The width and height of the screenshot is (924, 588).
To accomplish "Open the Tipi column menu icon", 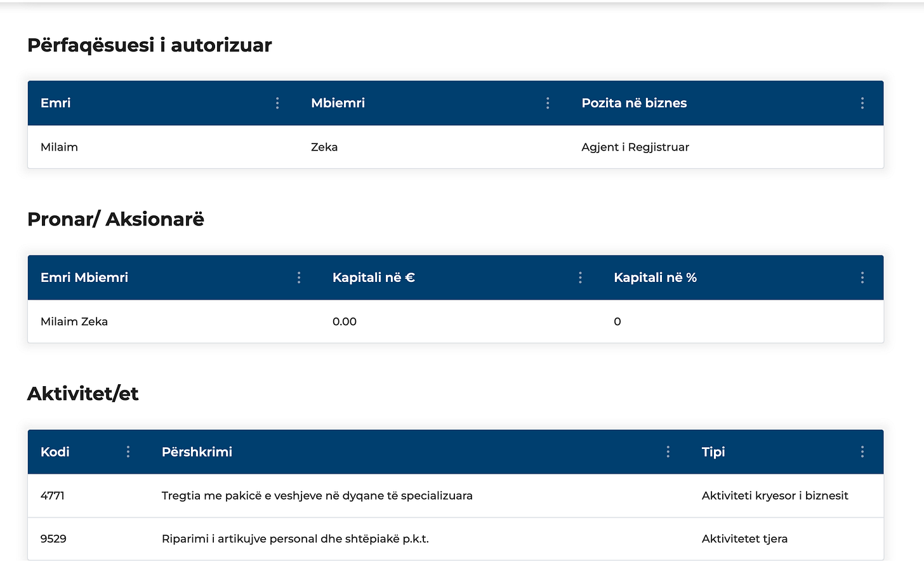I will pyautogui.click(x=862, y=451).
